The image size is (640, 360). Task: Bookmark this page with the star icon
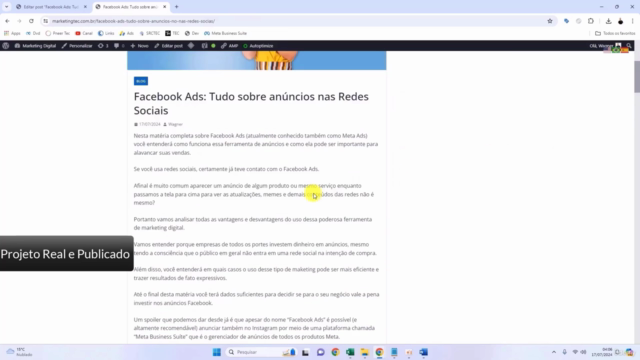[x=550, y=21]
